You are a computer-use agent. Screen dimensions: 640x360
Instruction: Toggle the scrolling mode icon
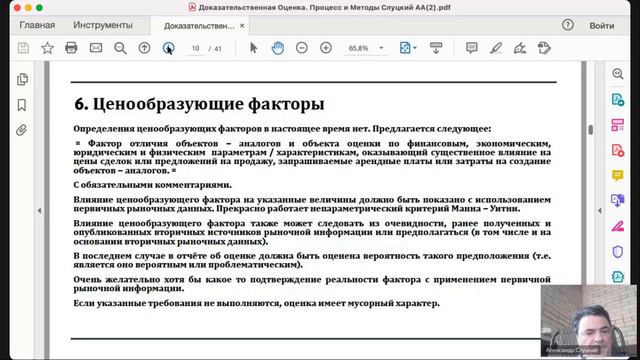(436, 48)
